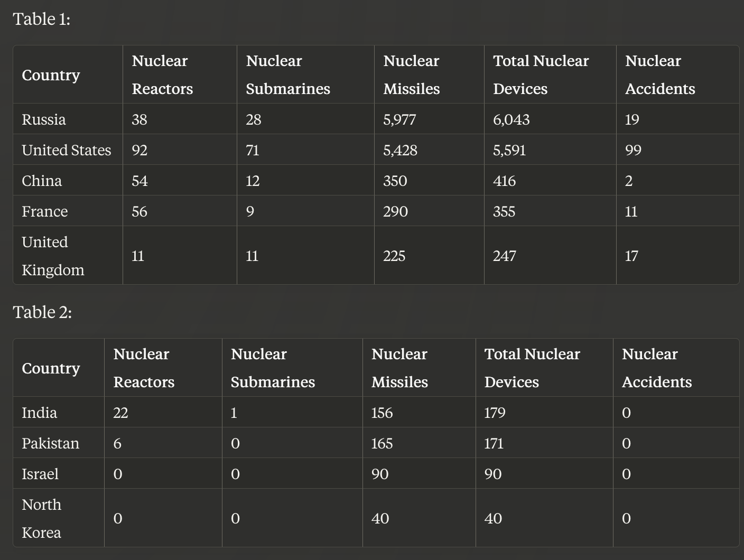Click United States reactors value 92
The image size is (744, 560).
coord(139,150)
